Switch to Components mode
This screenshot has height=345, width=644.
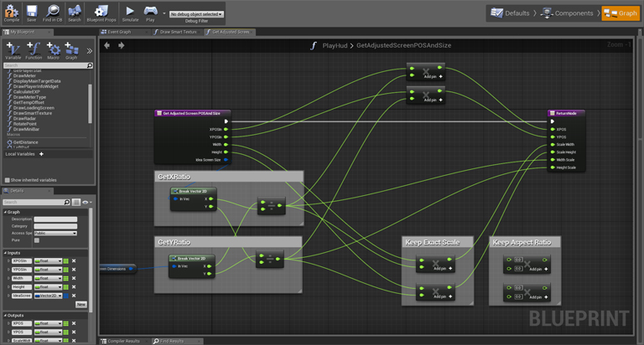(569, 13)
